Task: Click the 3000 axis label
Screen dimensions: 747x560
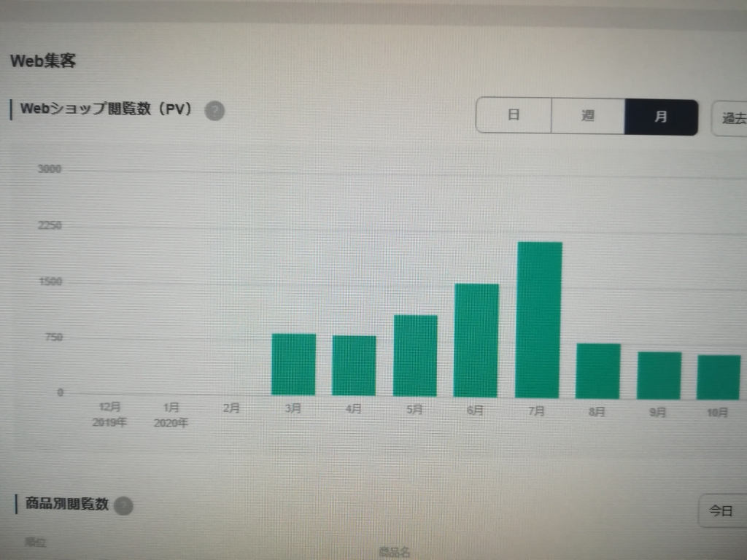Action: (50, 168)
